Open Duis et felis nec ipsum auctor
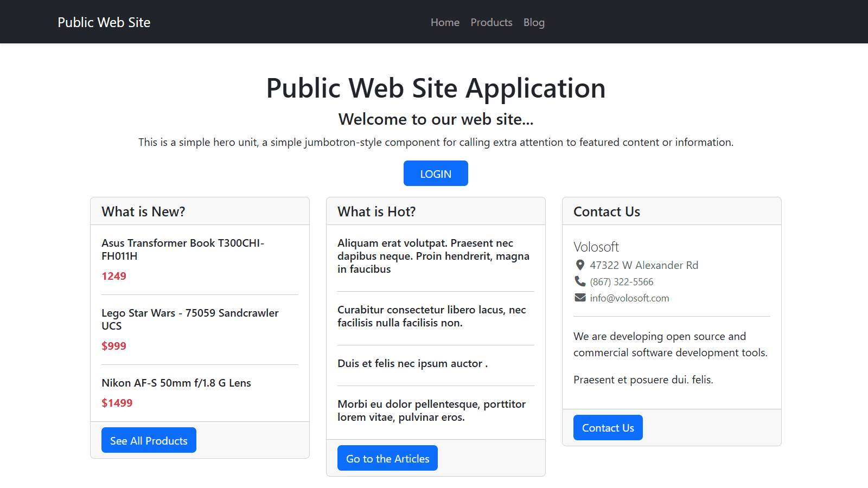Viewport: 868px width, 488px height. tap(412, 363)
